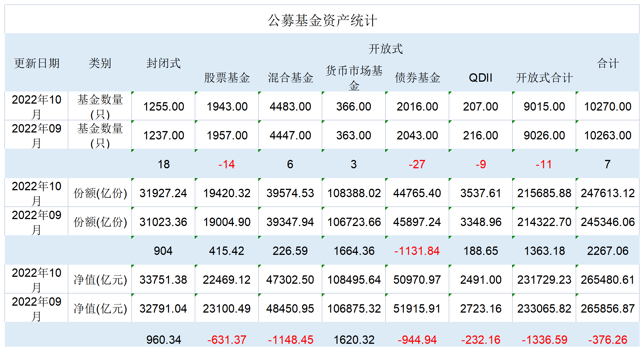Select cell containing 108388.02
Image resolution: width=644 pixels, height=351 pixels.
(x=354, y=193)
